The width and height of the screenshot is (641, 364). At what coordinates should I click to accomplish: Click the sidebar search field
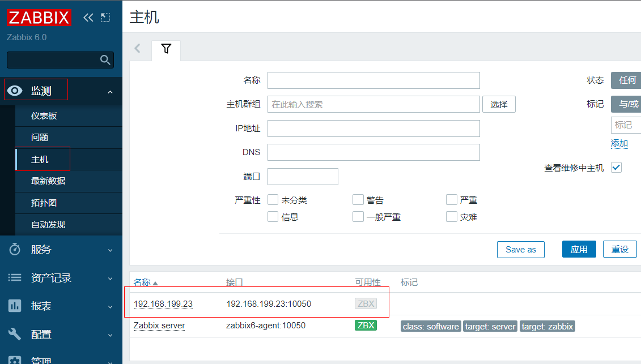(53, 60)
